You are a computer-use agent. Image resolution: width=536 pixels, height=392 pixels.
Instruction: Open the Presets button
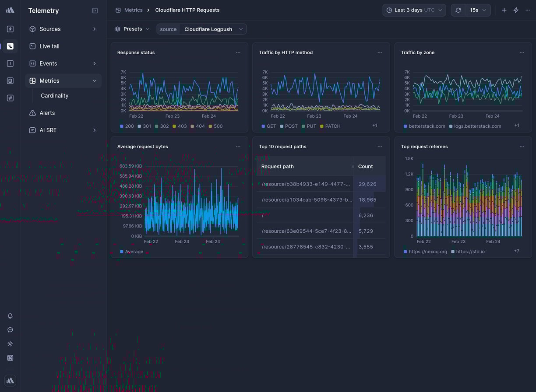[132, 28]
